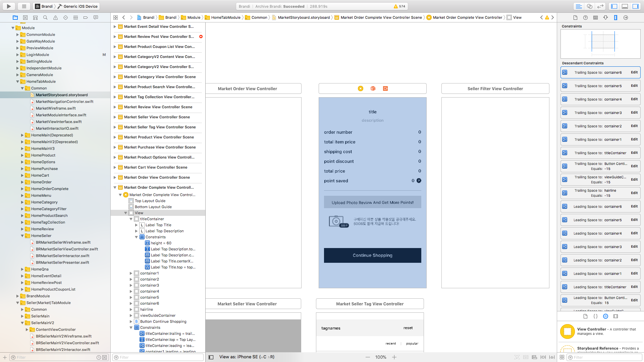Image resolution: width=644 pixels, height=362 pixels.
Task: Show the Connections inspector
Action: 626,17
